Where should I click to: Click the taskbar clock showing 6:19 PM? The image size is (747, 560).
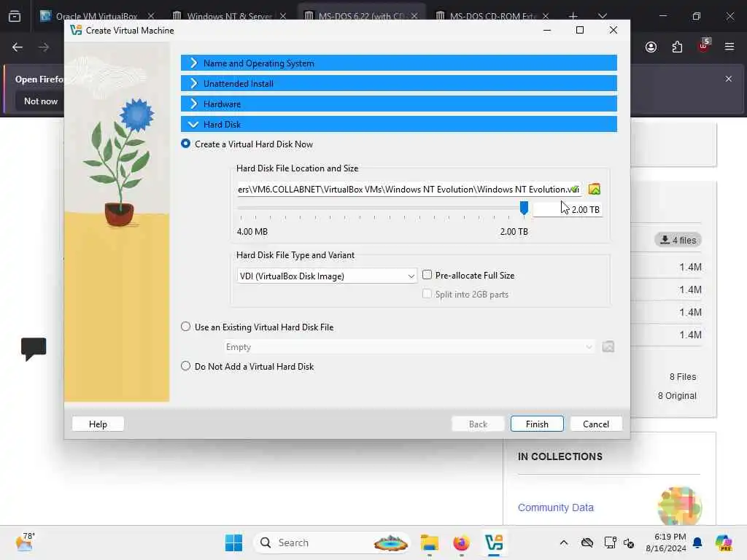(x=666, y=542)
